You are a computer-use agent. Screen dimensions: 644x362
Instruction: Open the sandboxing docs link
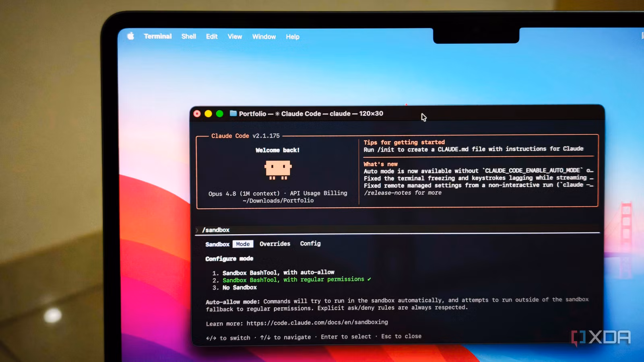tap(317, 322)
